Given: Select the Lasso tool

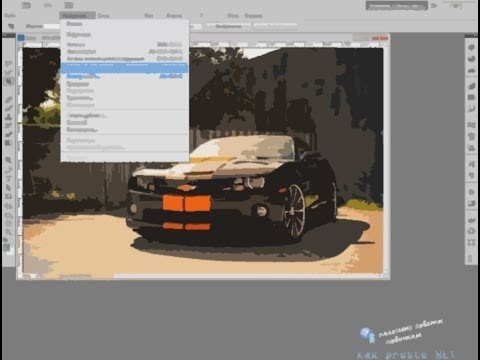Looking at the screenshot, I should pos(9,64).
